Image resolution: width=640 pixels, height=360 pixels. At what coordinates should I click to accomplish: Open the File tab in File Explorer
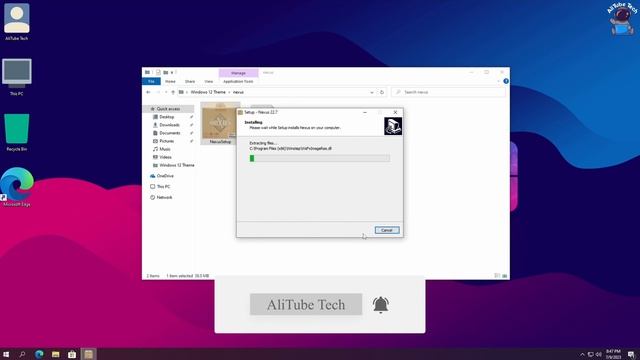(151, 81)
